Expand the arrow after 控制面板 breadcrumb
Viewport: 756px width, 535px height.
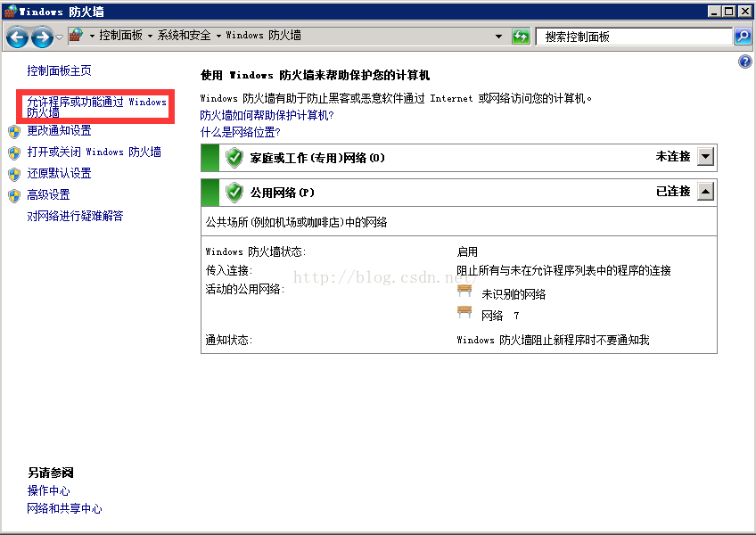[x=150, y=36]
